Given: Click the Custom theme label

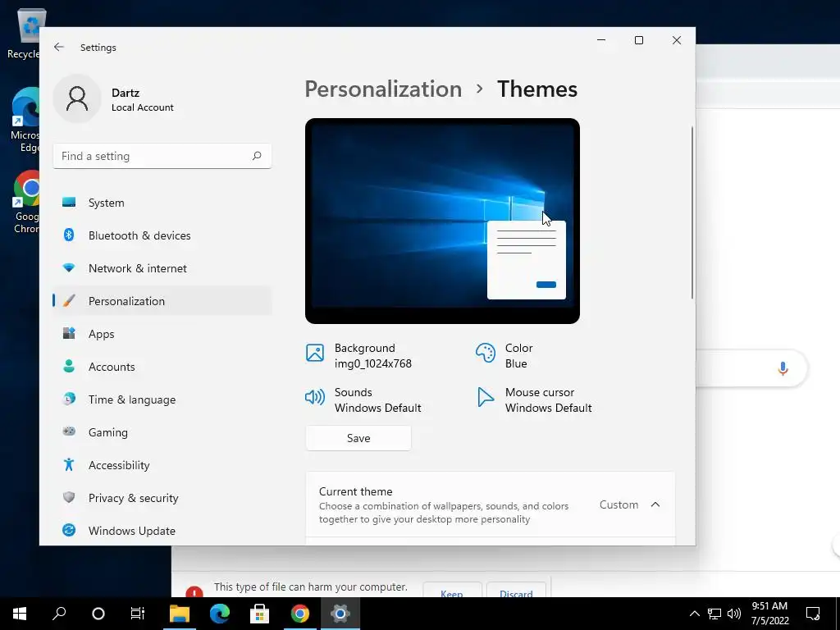Looking at the screenshot, I should click(619, 504).
